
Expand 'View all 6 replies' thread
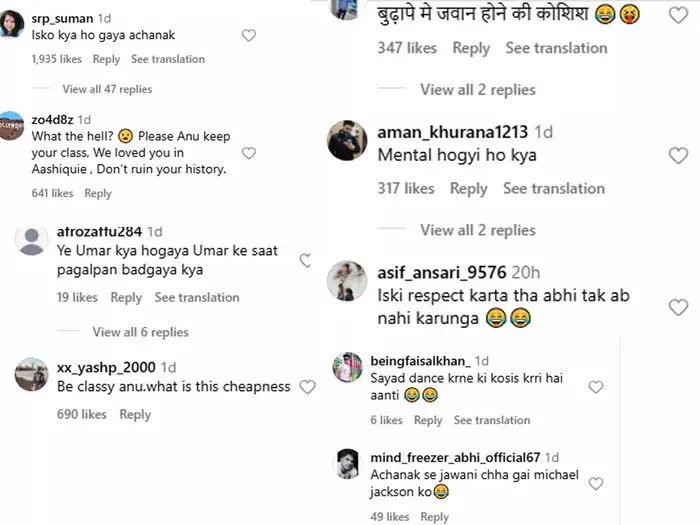pos(140,332)
